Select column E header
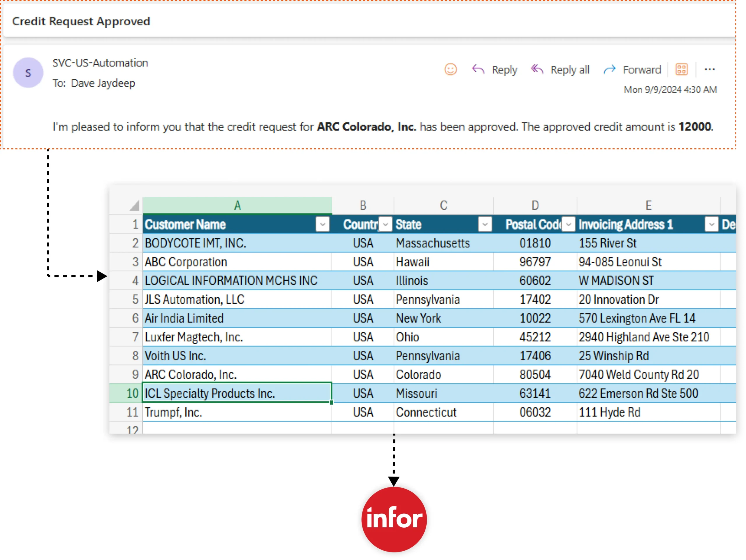The image size is (746, 560). (649, 206)
